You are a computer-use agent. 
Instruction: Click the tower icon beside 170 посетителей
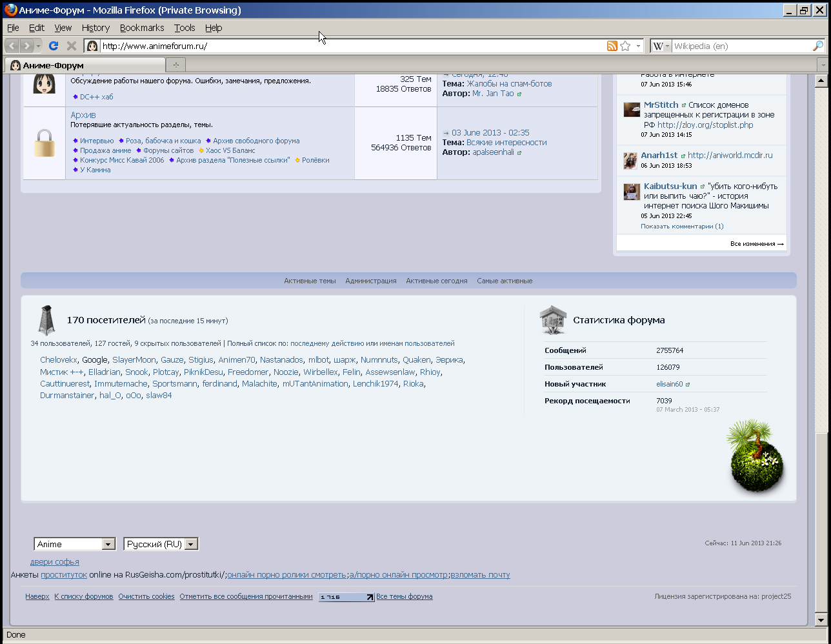coord(46,319)
